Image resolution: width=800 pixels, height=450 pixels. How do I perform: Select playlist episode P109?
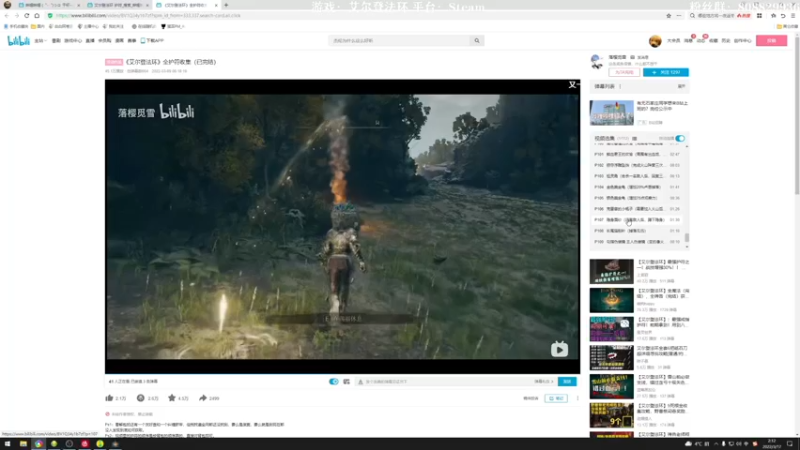point(637,242)
